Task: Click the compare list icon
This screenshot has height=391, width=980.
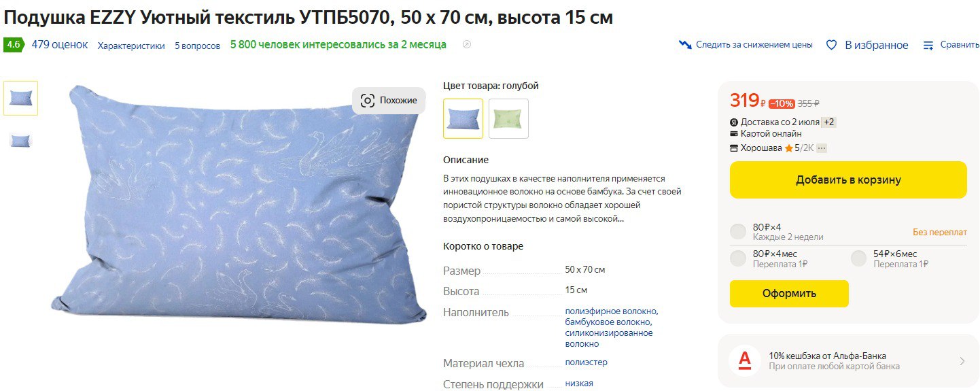Action: pos(928,46)
